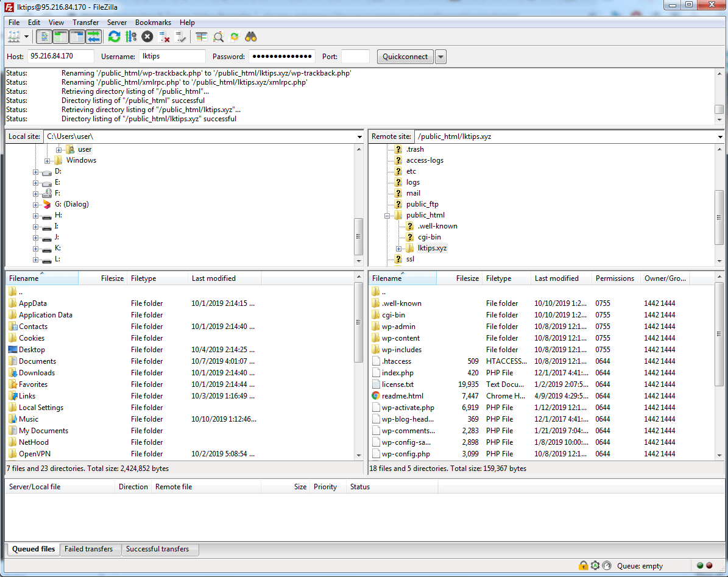This screenshot has height=577, width=728.
Task: Toggle synchronized browsing
Action: [x=235, y=37]
